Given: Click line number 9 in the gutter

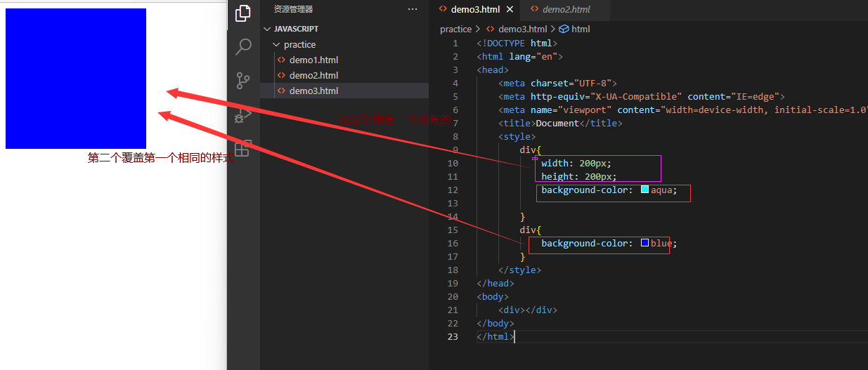Looking at the screenshot, I should click(455, 150).
